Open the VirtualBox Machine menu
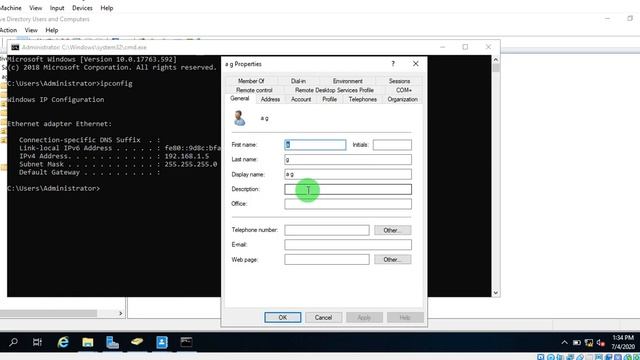 coord(11,8)
